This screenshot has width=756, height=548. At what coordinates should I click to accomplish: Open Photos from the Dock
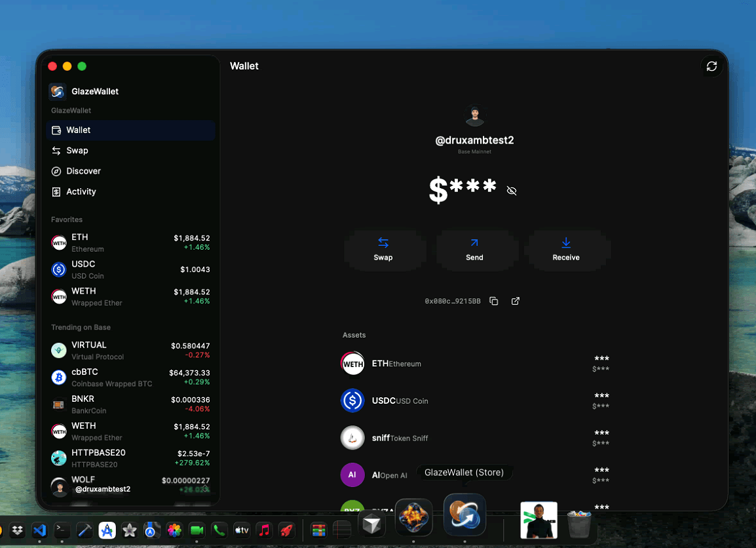tap(174, 531)
